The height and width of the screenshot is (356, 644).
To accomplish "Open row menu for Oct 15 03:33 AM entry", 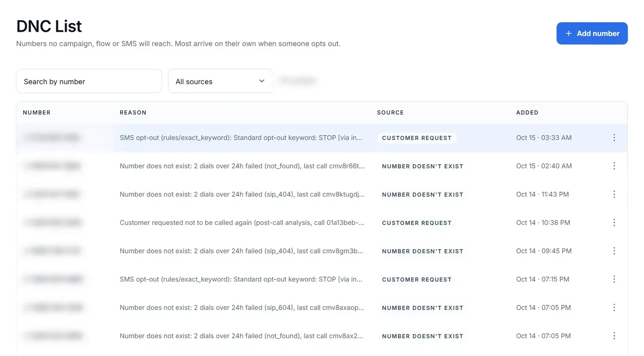I will coord(614,138).
